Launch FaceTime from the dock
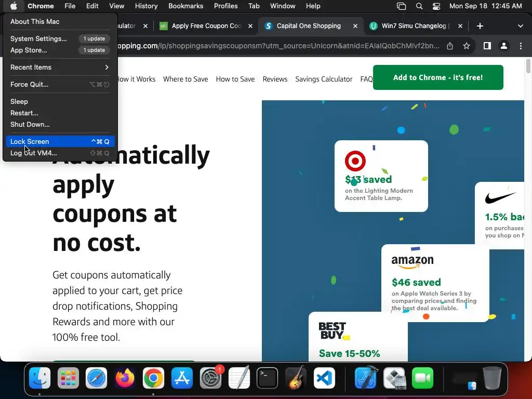The image size is (532, 399). (423, 378)
